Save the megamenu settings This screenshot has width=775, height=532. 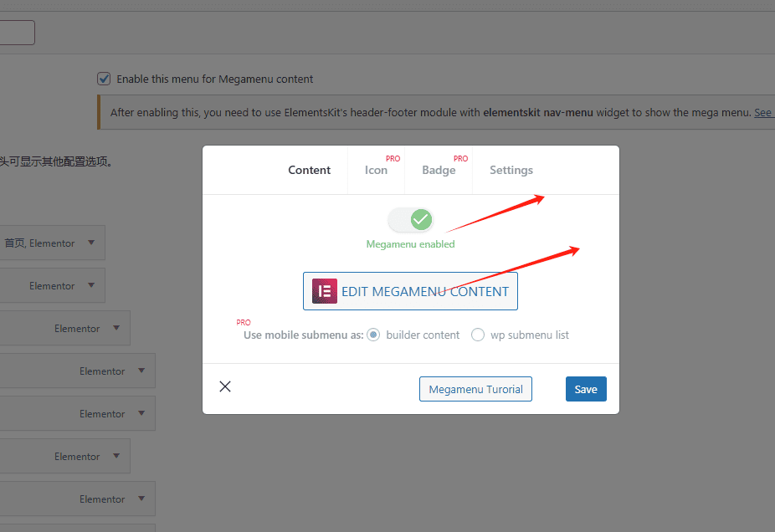586,389
